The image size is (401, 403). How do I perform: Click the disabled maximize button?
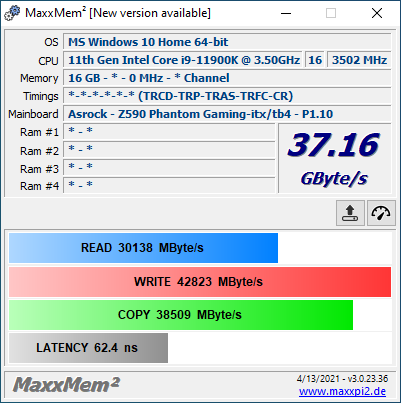pos(331,13)
